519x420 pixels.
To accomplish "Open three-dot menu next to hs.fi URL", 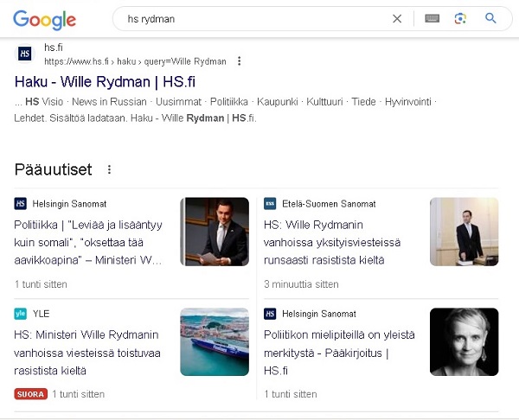I will (x=240, y=61).
